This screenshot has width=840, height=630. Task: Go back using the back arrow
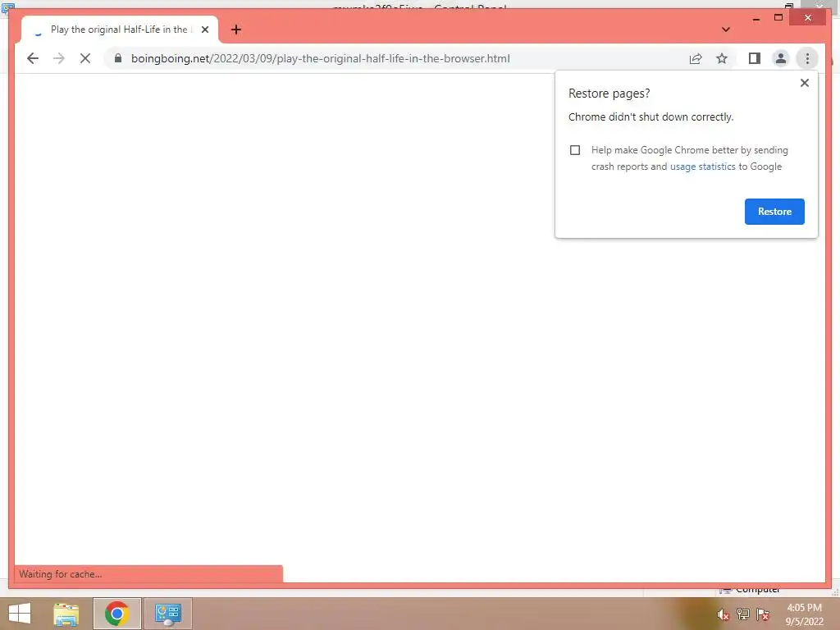pyautogui.click(x=33, y=58)
